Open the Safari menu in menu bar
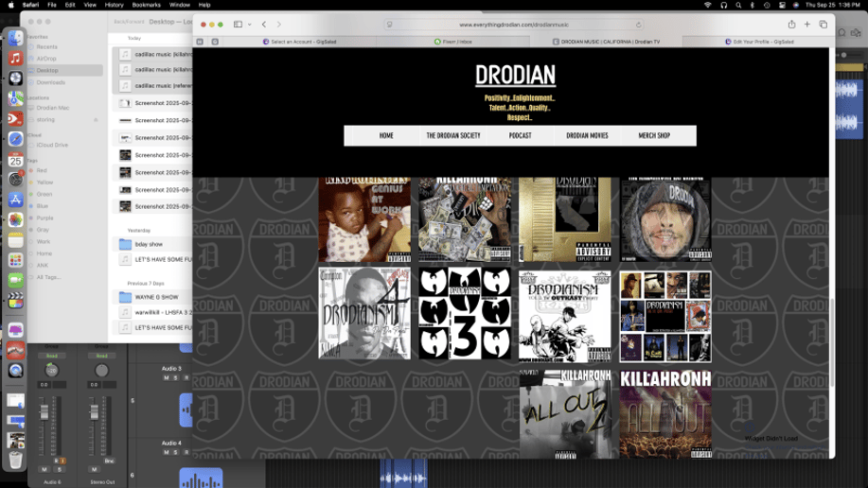This screenshot has width=868, height=488. pyautogui.click(x=30, y=5)
